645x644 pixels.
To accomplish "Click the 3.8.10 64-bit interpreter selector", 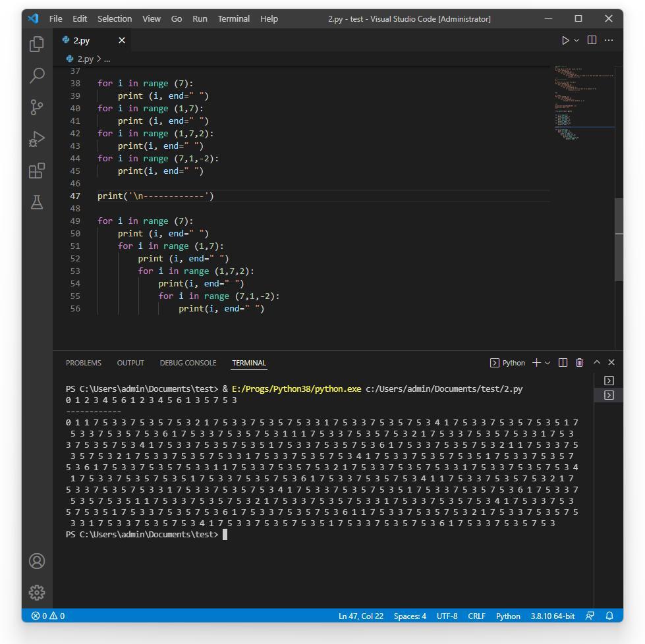I will click(x=552, y=616).
